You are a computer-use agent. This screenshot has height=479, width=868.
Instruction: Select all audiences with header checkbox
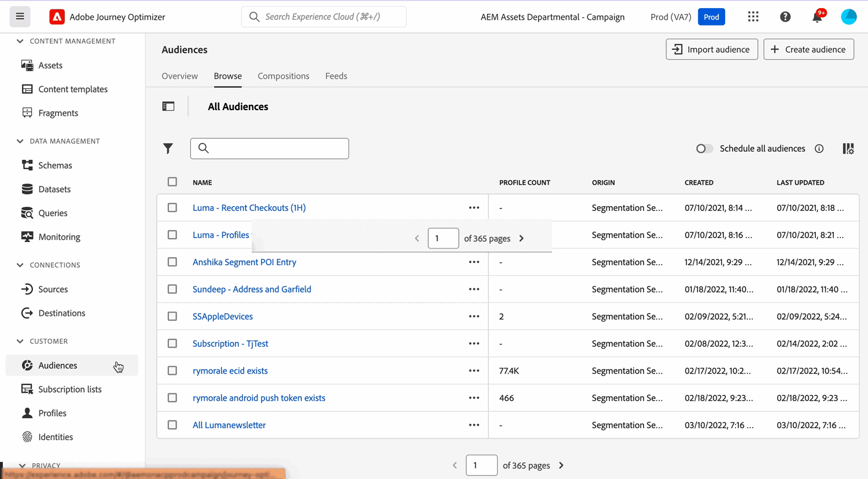click(x=172, y=182)
